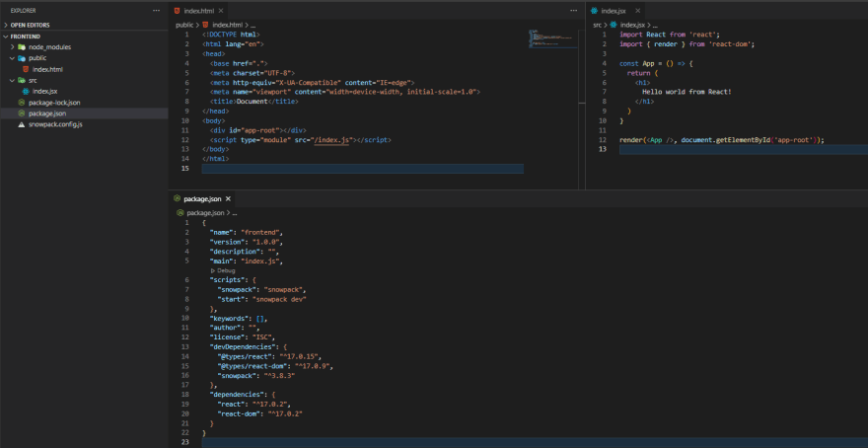Click index.jsx in the breadcrumb bar
Image resolution: width=868 pixels, height=448 pixels.
tap(632, 25)
